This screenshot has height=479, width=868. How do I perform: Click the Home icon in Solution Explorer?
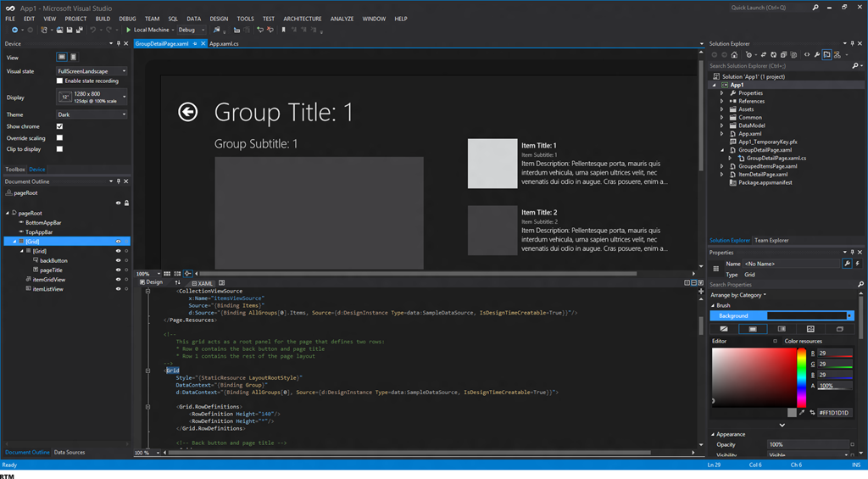734,55
